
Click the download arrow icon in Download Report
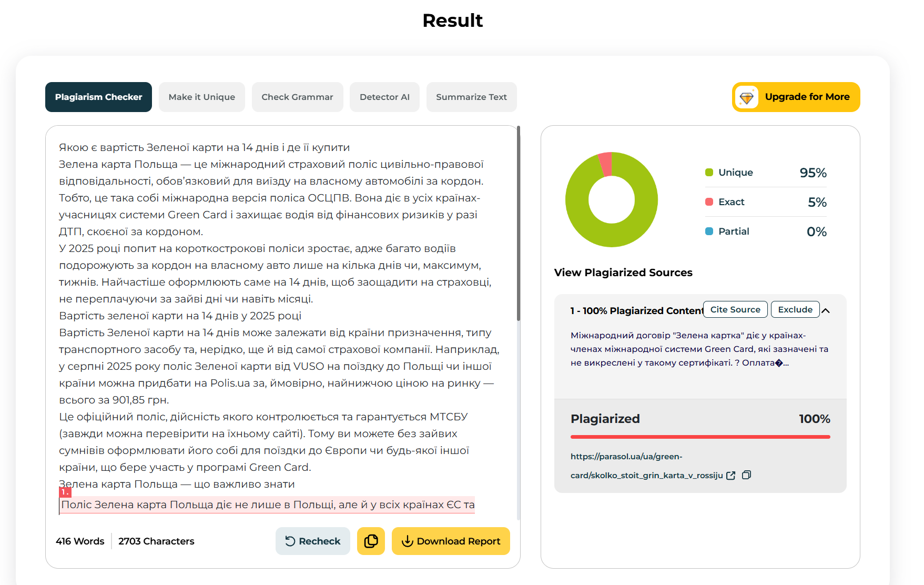coord(407,541)
